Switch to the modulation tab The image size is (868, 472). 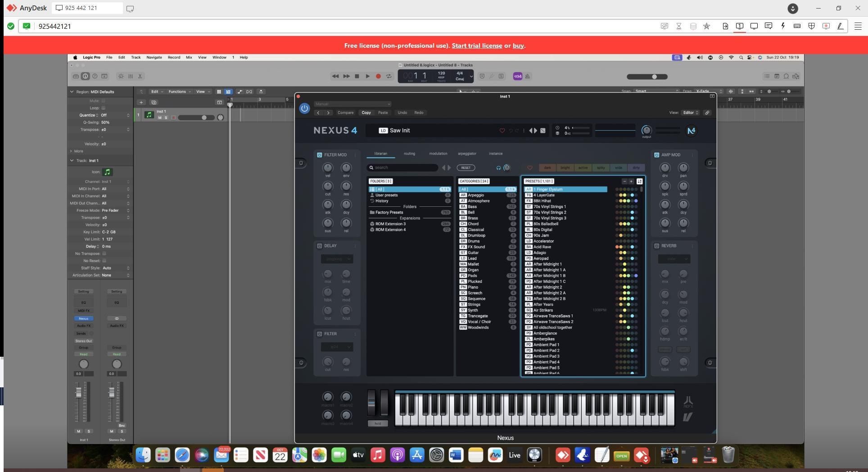[438, 154]
